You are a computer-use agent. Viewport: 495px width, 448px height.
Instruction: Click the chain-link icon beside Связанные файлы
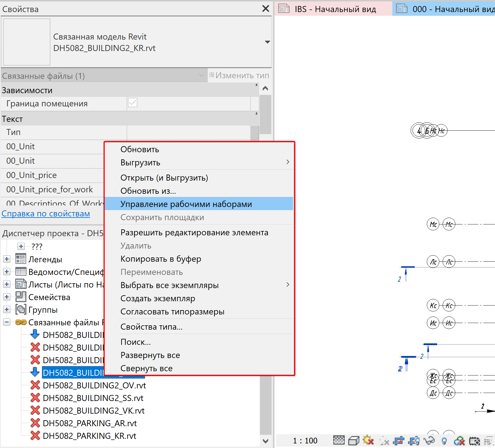pos(21,322)
